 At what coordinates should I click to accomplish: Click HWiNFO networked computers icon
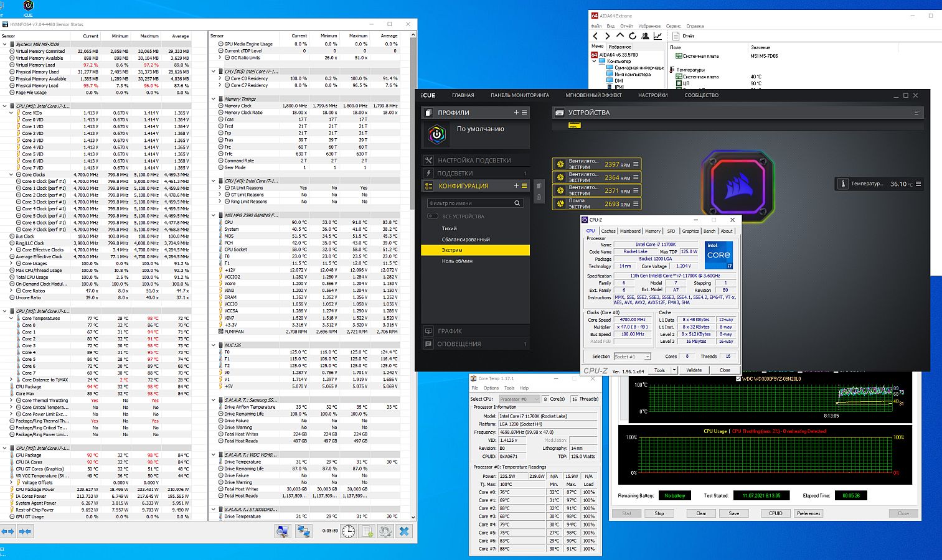click(303, 531)
